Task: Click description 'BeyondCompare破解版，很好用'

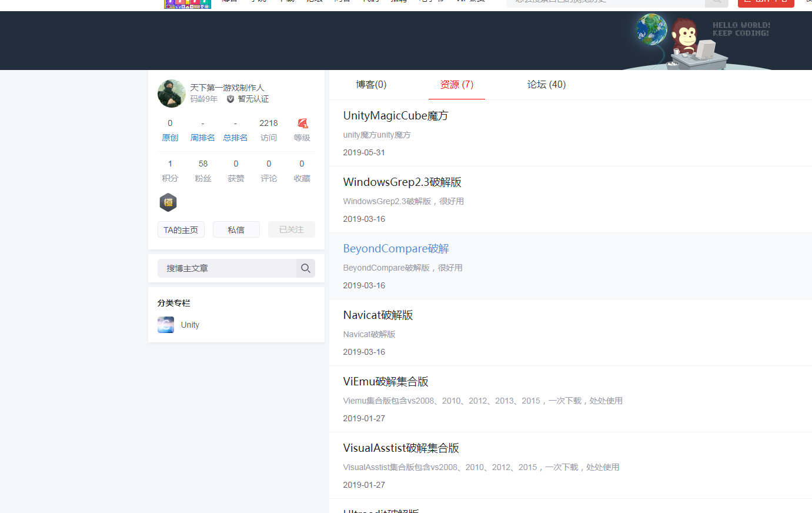Action: [x=403, y=268]
